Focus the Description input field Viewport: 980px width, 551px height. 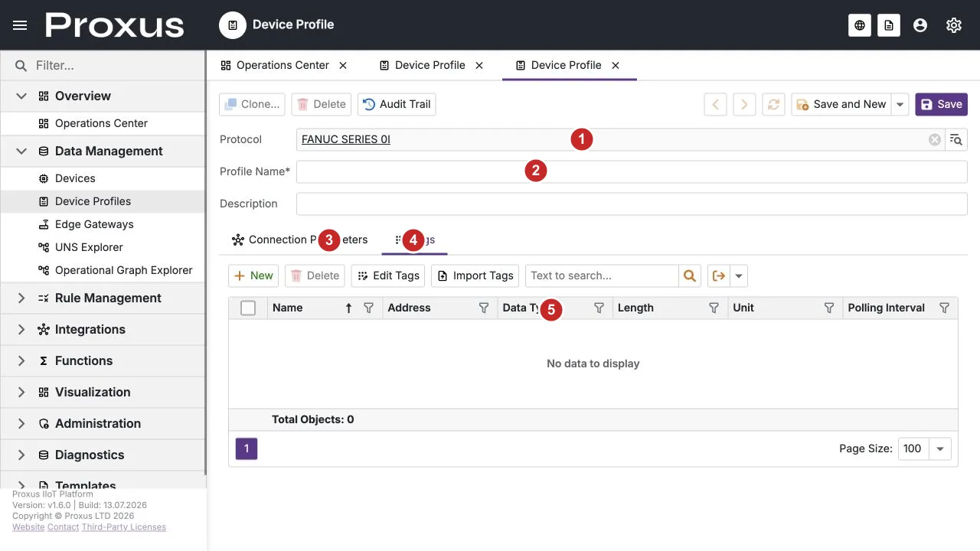coord(632,204)
